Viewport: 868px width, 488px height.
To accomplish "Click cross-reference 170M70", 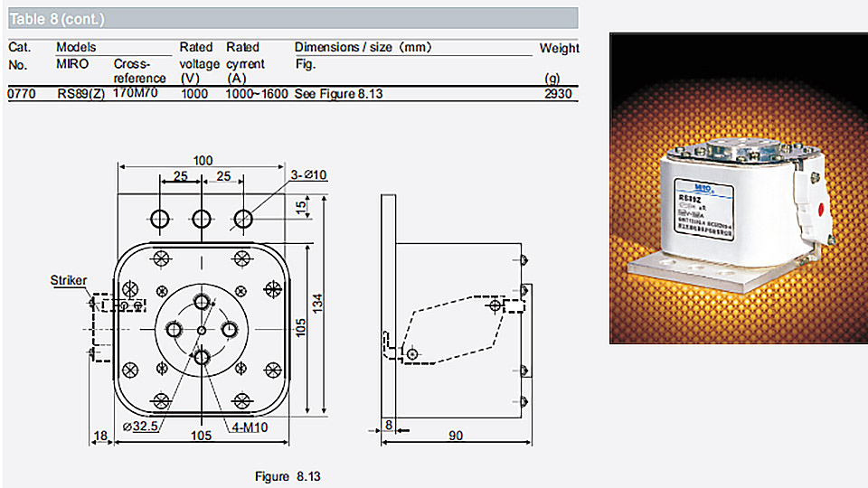I will [135, 92].
